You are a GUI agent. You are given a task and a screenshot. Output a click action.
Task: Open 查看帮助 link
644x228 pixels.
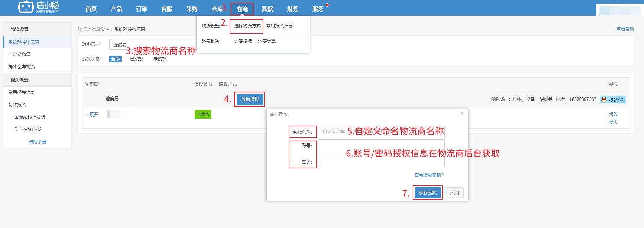pyautogui.click(x=625, y=29)
